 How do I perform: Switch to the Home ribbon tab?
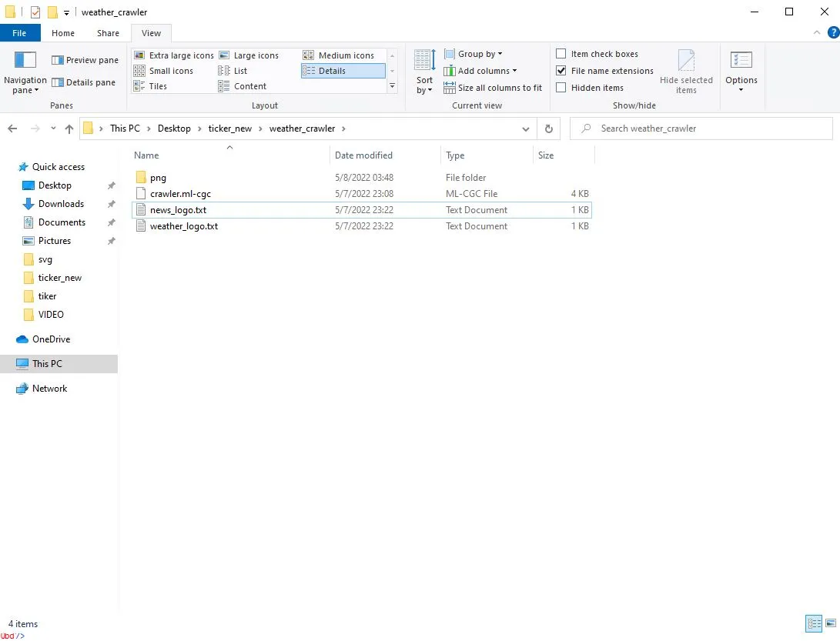tap(63, 33)
